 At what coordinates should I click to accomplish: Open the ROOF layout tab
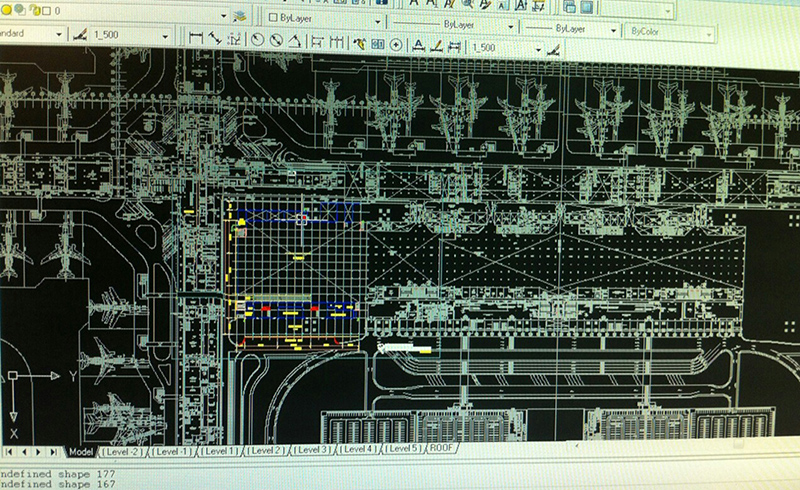(x=441, y=449)
